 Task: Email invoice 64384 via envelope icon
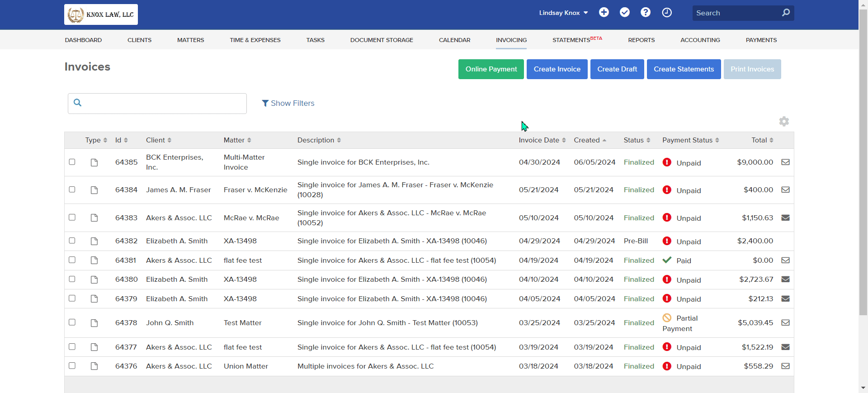tap(786, 189)
